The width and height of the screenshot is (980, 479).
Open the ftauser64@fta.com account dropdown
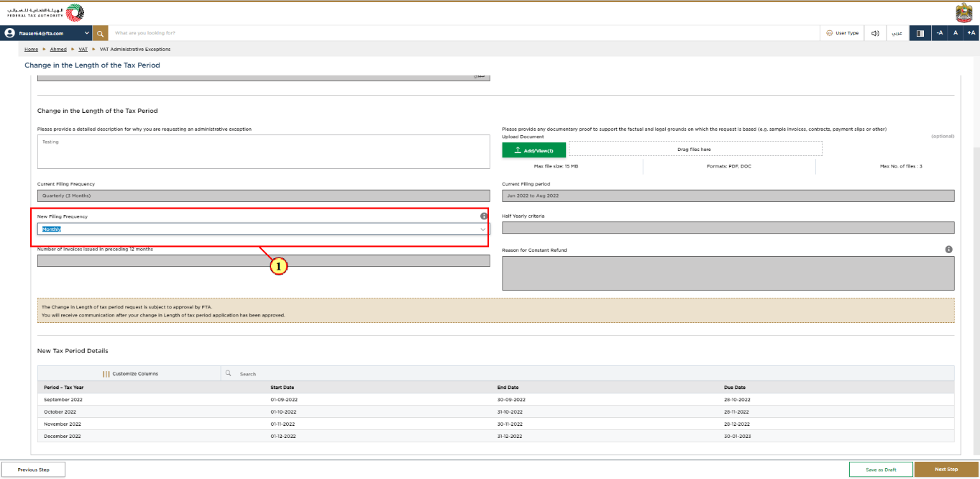click(47, 33)
